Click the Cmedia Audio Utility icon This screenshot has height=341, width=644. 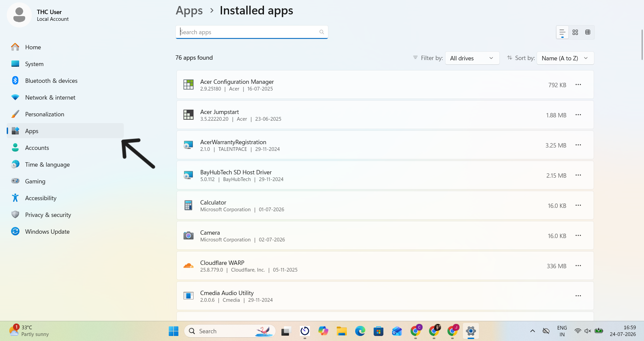point(189,296)
